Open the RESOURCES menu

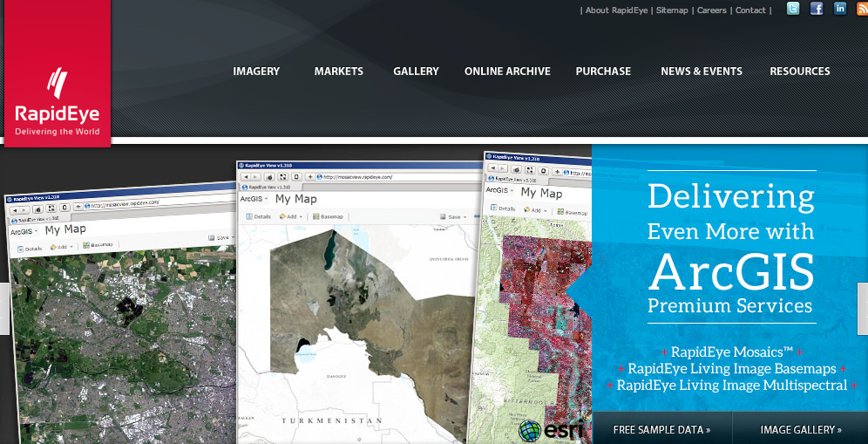(800, 71)
